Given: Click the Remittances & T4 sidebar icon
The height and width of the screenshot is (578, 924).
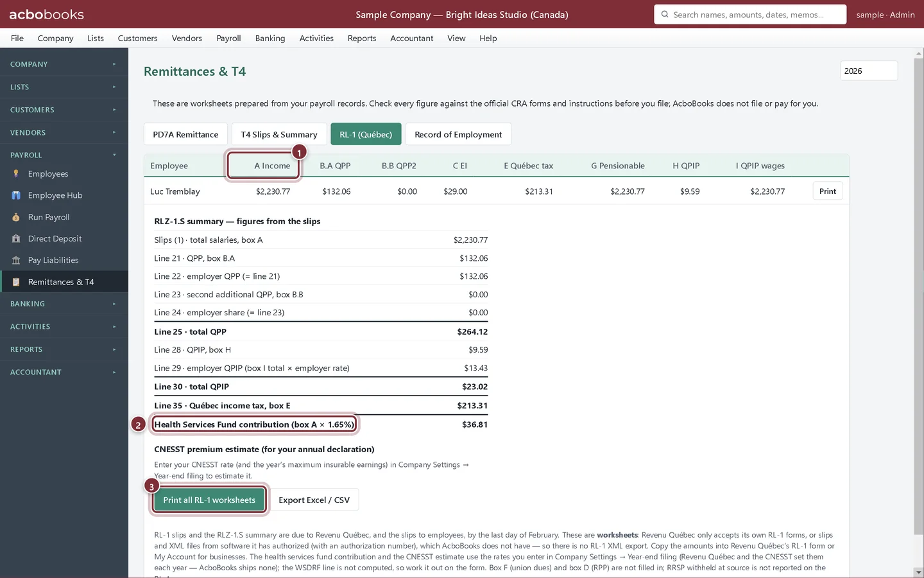Looking at the screenshot, I should pos(16,282).
